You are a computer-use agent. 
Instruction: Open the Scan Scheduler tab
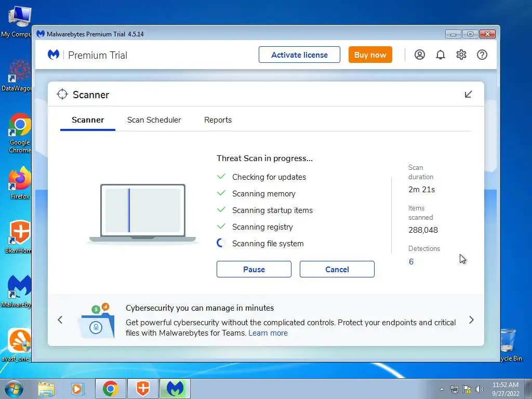pyautogui.click(x=154, y=120)
